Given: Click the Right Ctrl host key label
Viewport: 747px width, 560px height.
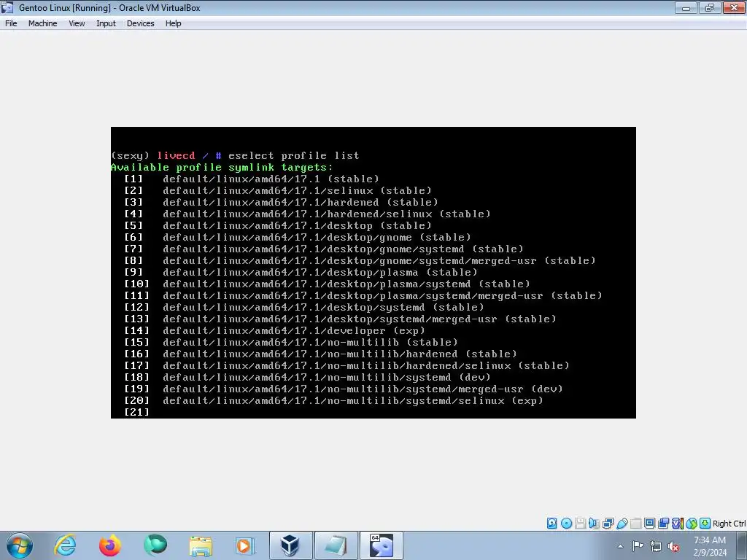Looking at the screenshot, I should coord(729,524).
